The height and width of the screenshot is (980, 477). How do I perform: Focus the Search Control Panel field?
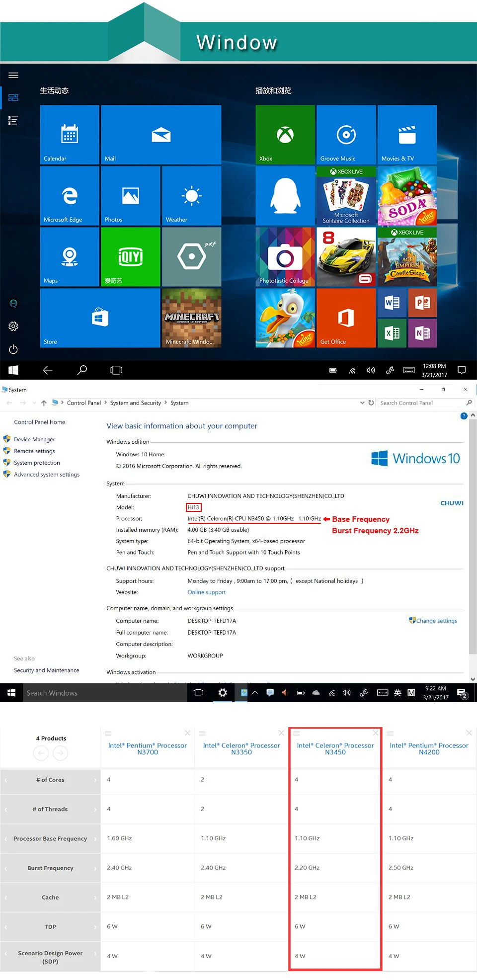tap(426, 403)
